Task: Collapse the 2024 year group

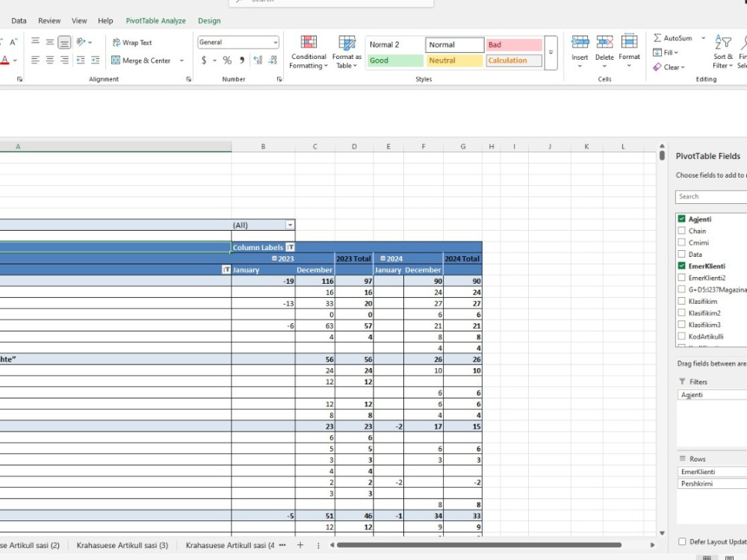Action: pos(383,258)
